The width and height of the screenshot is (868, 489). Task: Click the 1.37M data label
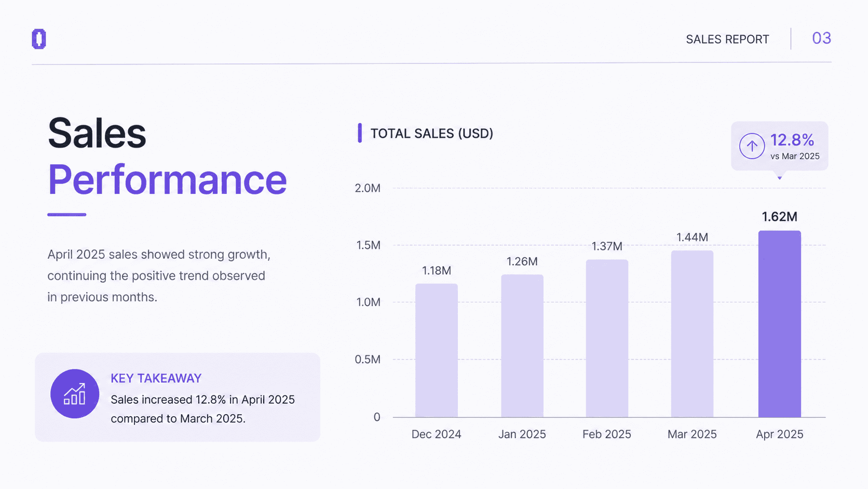[607, 246]
